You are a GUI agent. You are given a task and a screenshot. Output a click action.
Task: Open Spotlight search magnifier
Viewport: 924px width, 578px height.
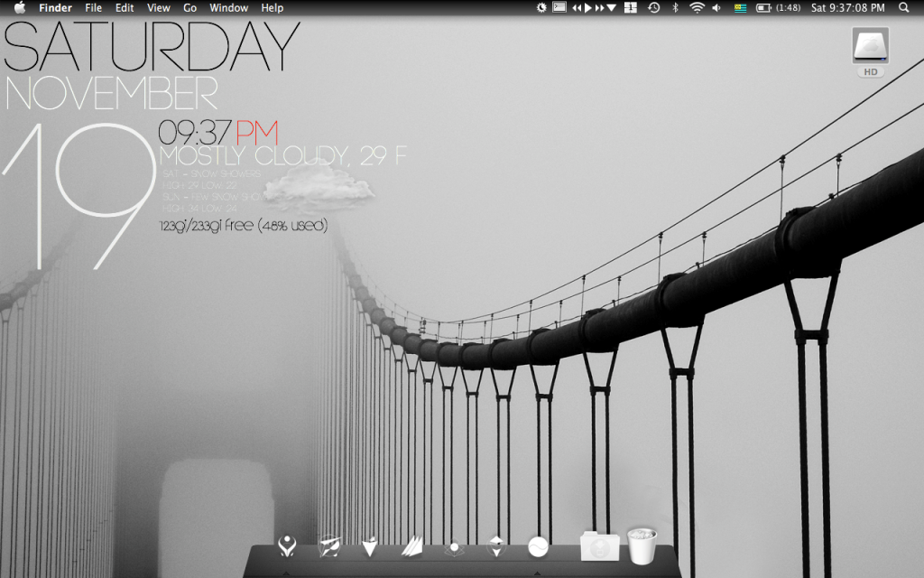point(904,8)
